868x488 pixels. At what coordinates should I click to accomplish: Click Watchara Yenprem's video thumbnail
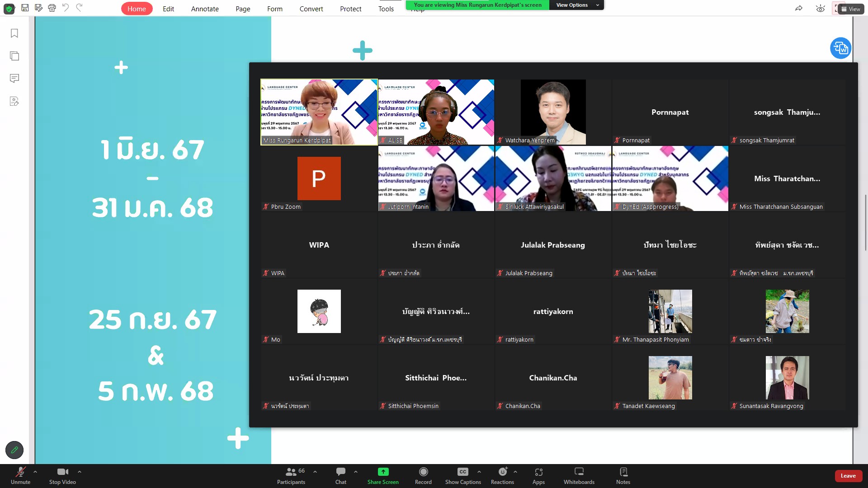[x=553, y=112]
